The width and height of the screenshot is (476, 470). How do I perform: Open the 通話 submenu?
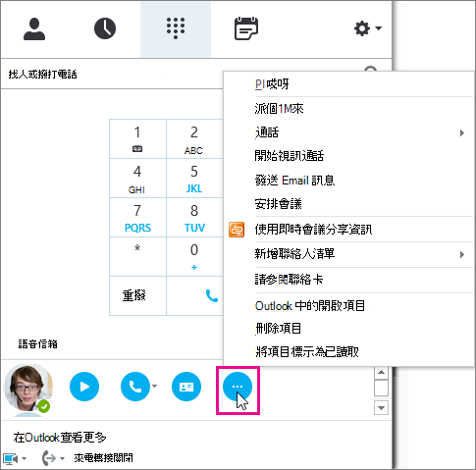coord(349,132)
